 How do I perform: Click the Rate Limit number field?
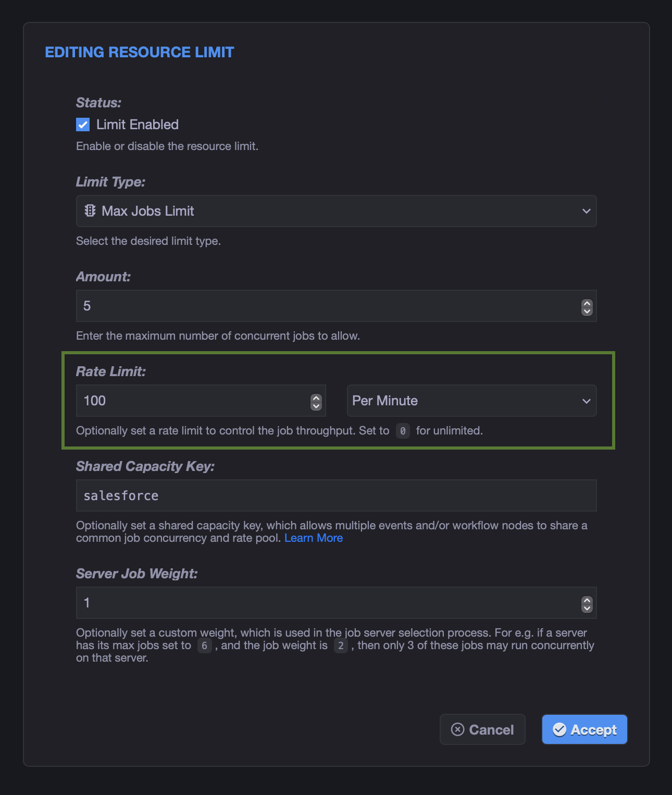(x=201, y=401)
